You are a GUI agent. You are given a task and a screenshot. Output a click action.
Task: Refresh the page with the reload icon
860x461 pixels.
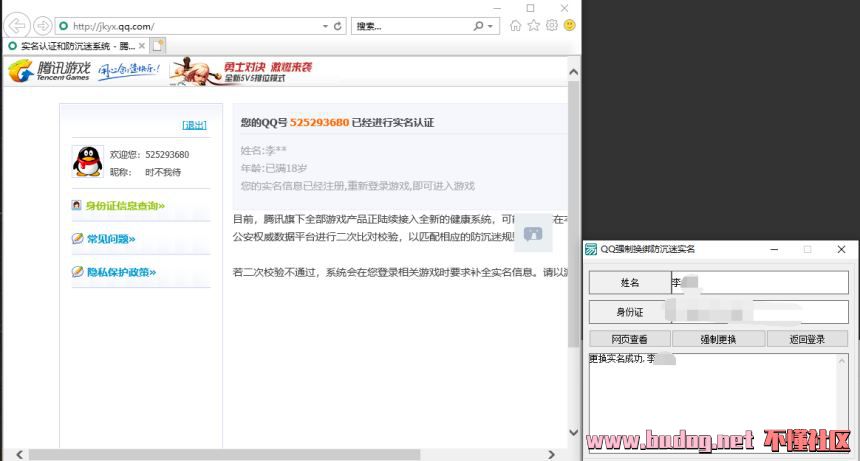point(338,26)
